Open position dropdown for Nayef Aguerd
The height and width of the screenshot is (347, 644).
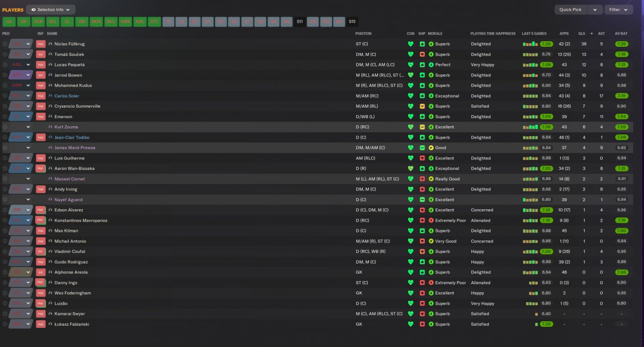[28, 200]
